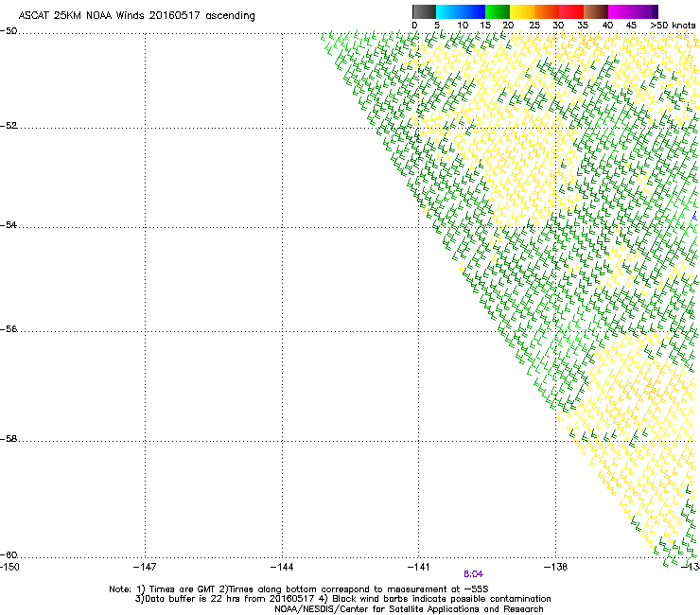Select the green 15-20 knots legend segment
The image size is (700, 615).
click(x=498, y=11)
